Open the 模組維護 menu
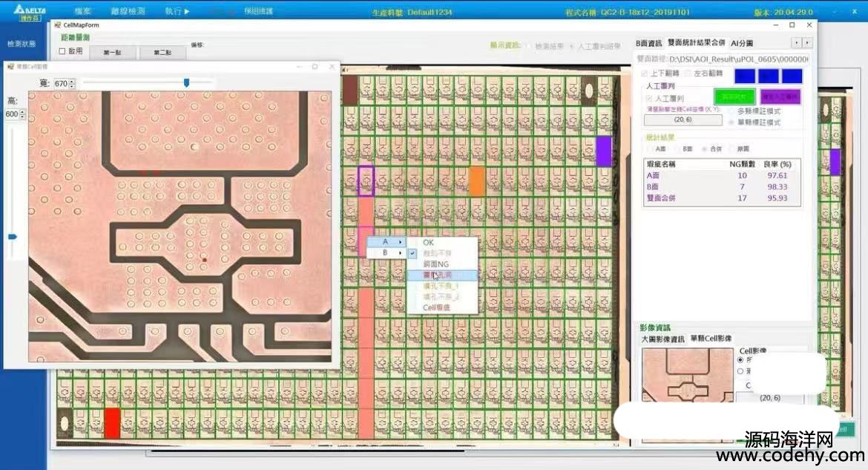Viewport: 868px width, 470px height. coord(258,11)
